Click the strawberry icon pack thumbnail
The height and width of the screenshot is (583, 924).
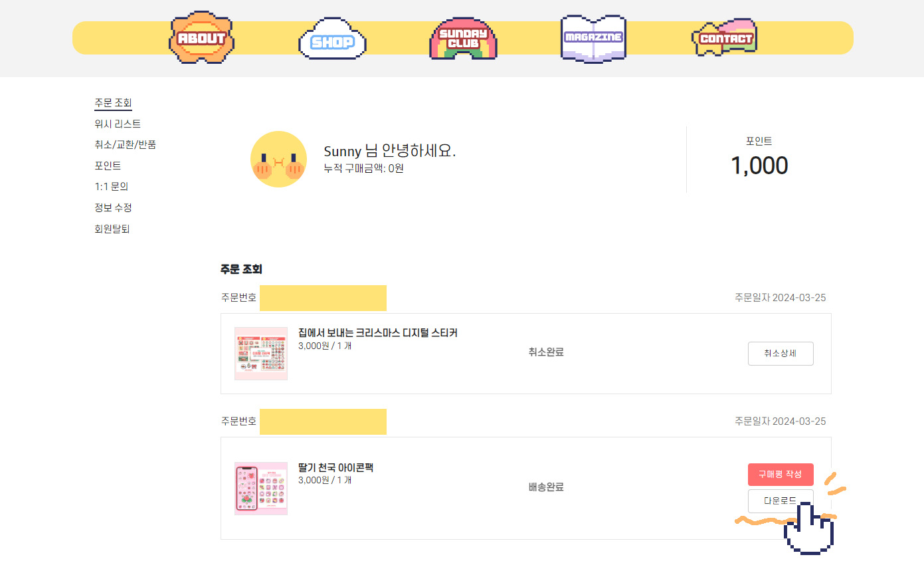pyautogui.click(x=261, y=489)
